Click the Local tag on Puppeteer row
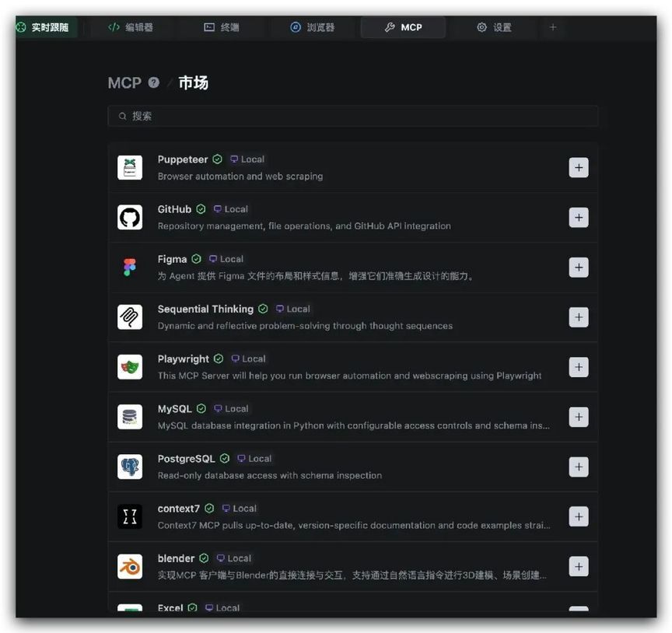 click(x=247, y=159)
